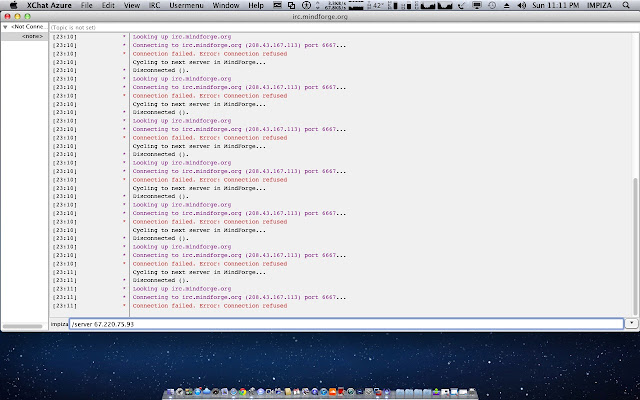Viewport: 640px width, 400px height.
Task: Open the Help menu
Action: click(x=256, y=5)
